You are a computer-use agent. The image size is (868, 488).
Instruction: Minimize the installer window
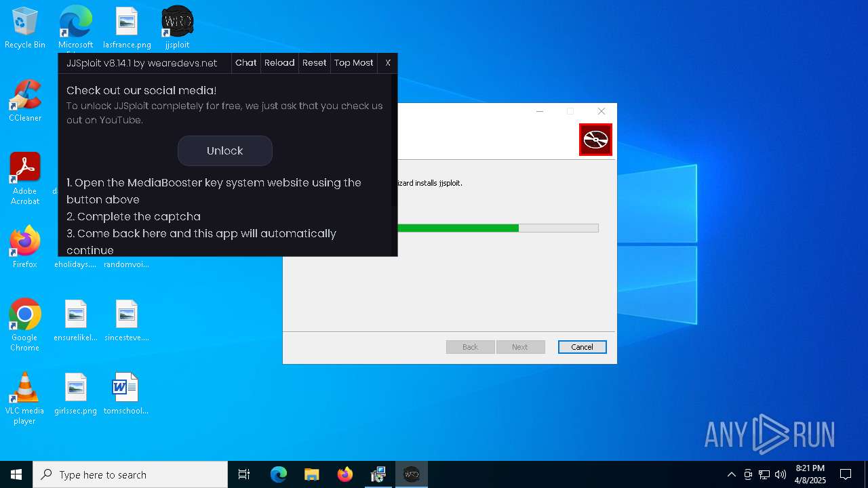click(540, 111)
